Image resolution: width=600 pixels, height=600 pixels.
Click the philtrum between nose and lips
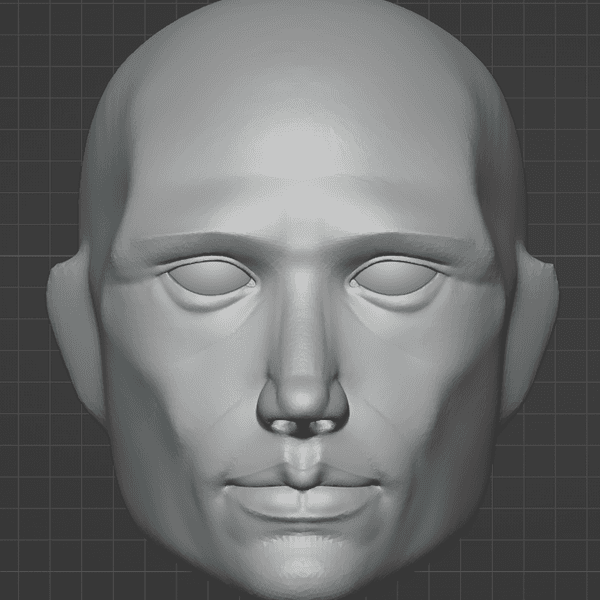click(302, 453)
